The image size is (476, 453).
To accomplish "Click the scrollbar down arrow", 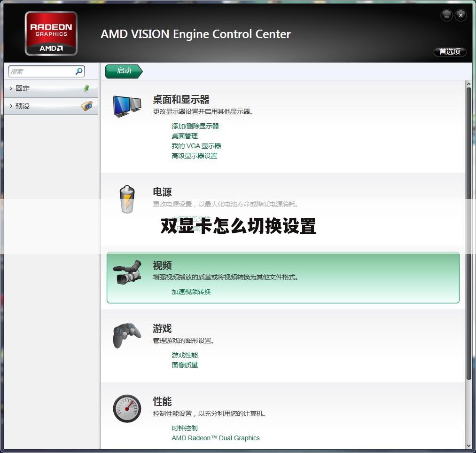I will point(468,445).
